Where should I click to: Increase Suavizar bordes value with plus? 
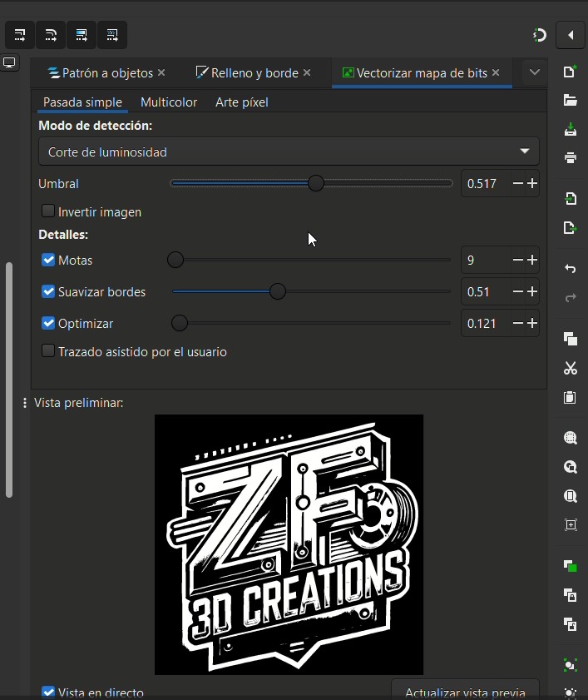(531, 291)
